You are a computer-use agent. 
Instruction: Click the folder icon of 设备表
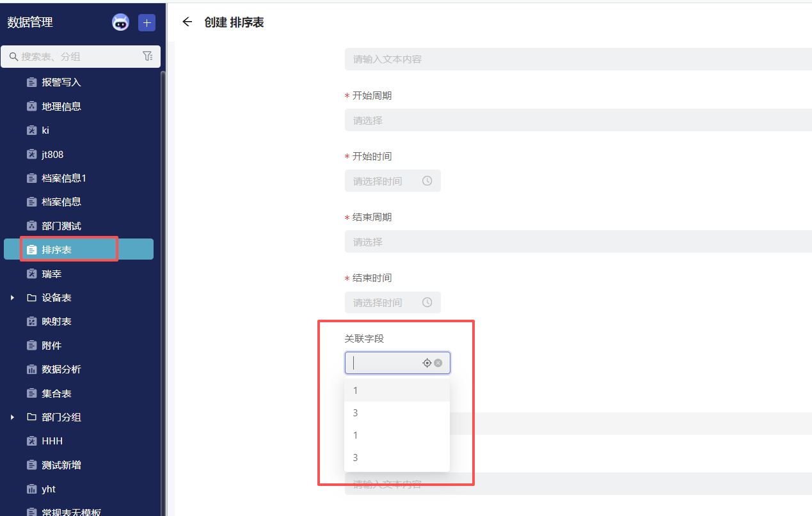pos(31,298)
